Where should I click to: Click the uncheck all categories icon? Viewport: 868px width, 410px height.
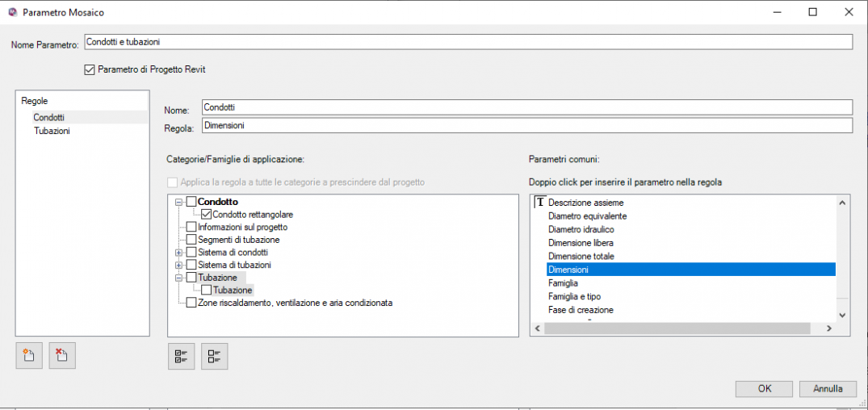click(x=214, y=356)
